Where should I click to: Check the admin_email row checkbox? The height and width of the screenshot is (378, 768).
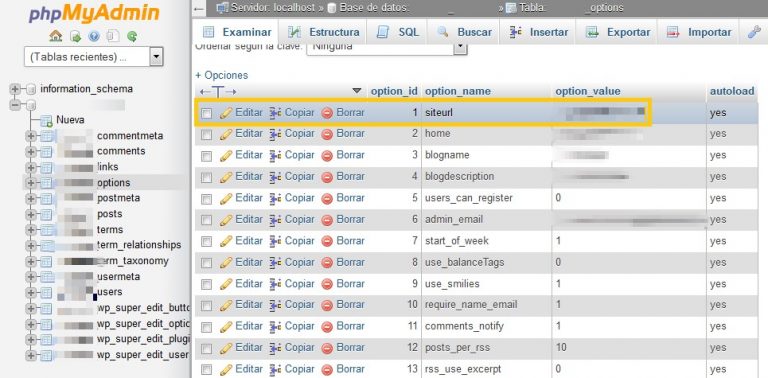point(207,221)
